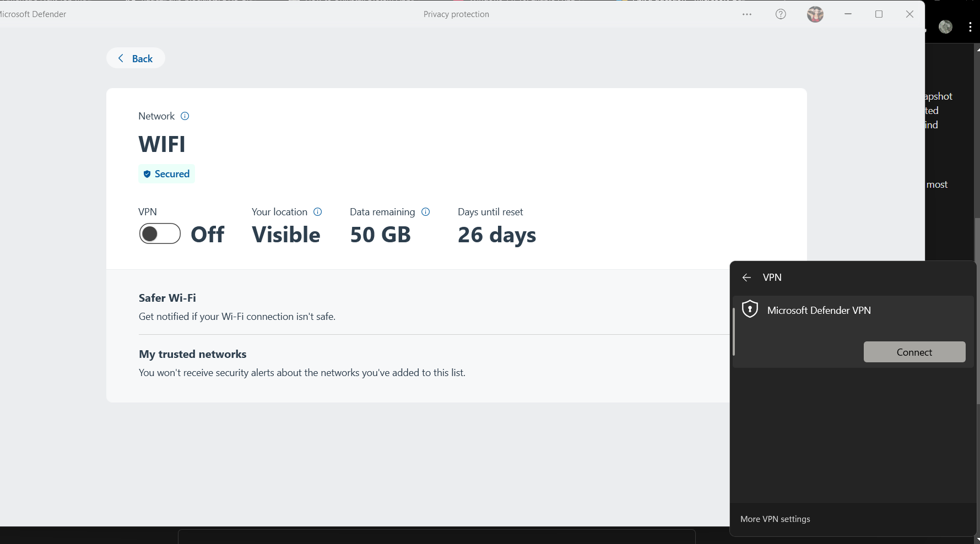Toggle the VPN switch on
This screenshot has height=544, width=980.
pos(160,234)
